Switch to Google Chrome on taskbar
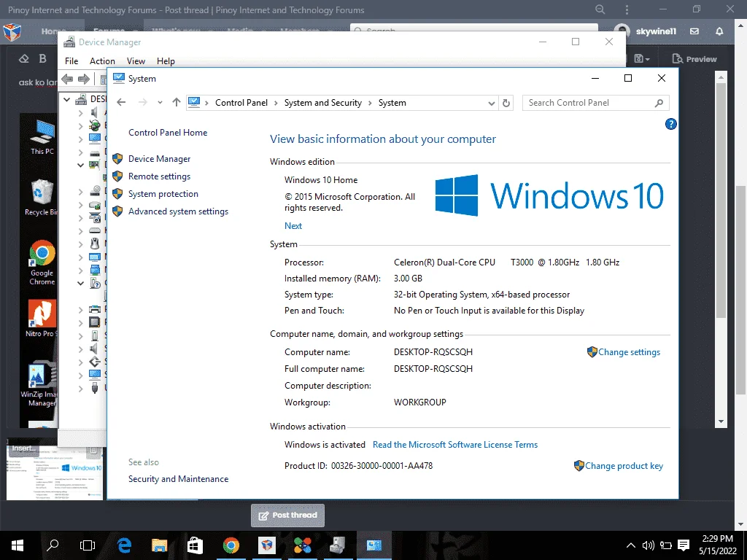Image resolution: width=747 pixels, height=560 pixels. coord(231,545)
